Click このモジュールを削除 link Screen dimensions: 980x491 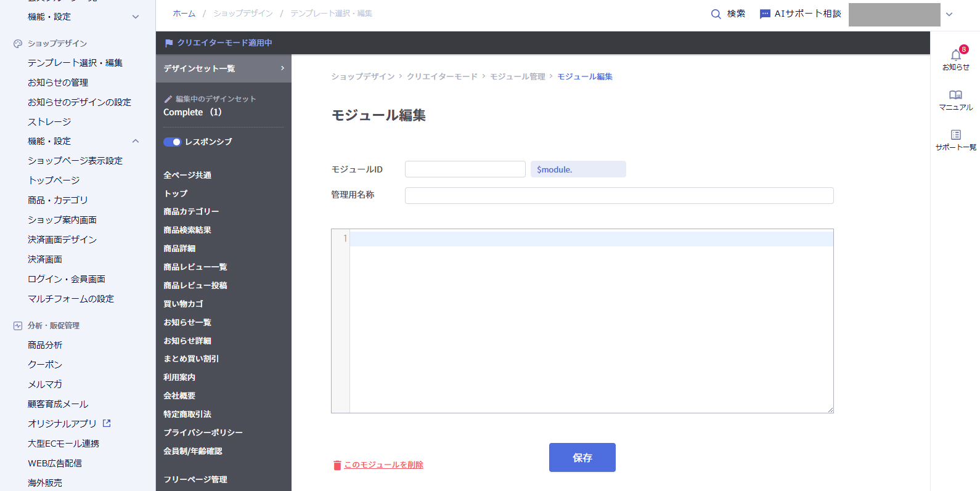tap(383, 465)
